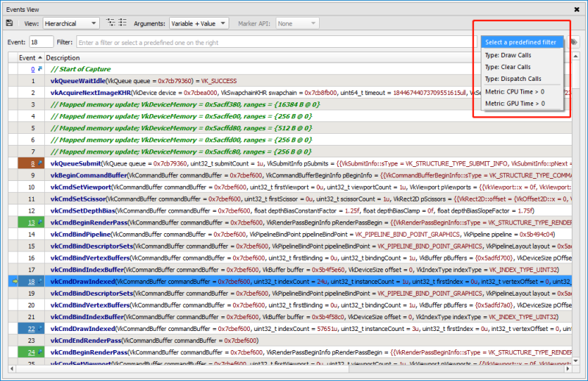Click the Filter text input field
The height and width of the screenshot is (381, 588).
[x=277, y=43]
